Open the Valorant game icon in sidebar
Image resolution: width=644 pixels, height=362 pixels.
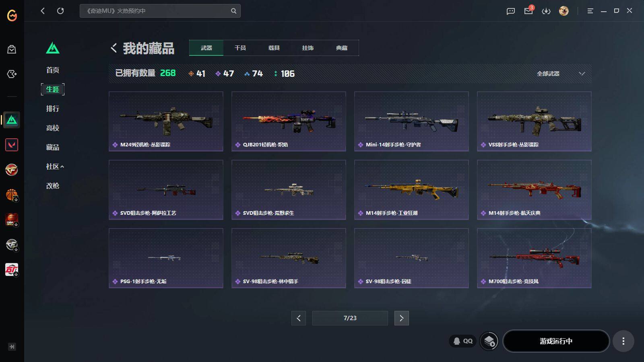pos(12,145)
